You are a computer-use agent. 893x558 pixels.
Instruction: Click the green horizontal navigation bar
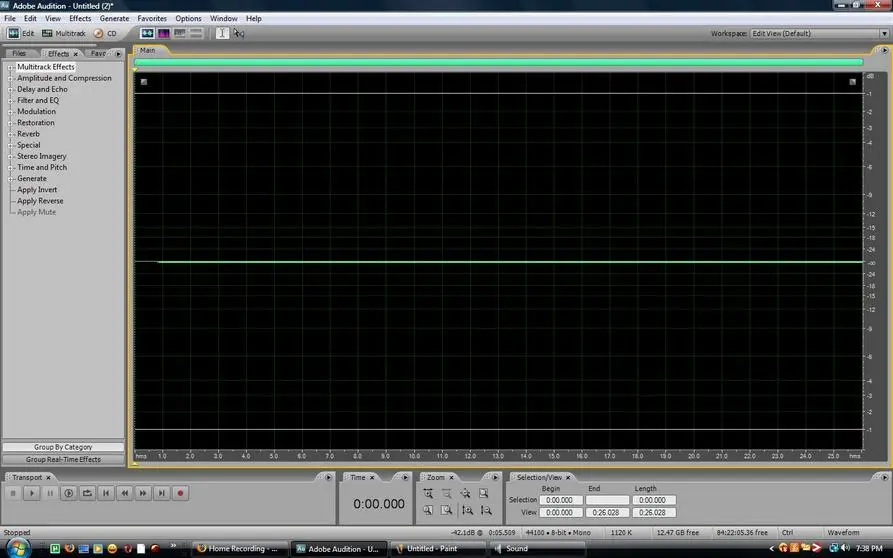[498, 62]
